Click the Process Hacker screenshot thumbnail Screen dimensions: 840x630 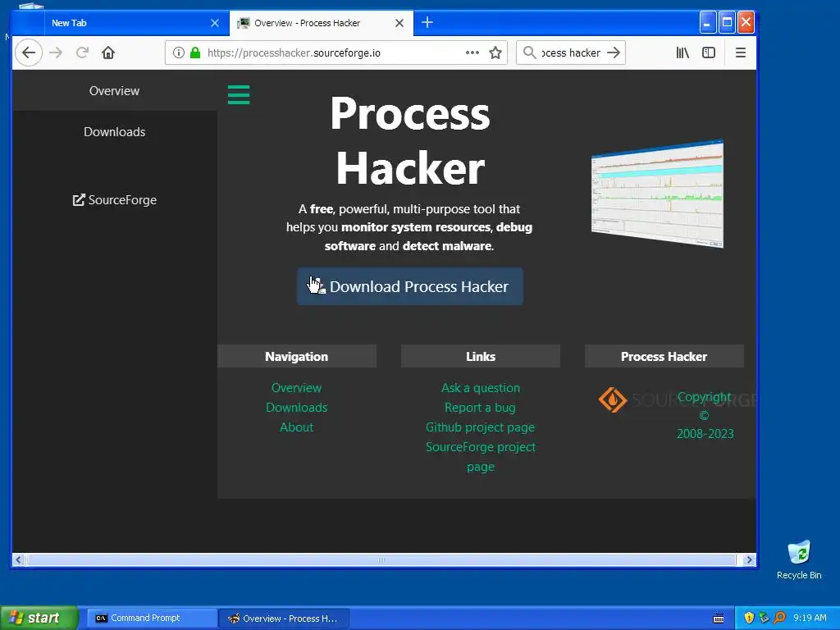(x=657, y=194)
